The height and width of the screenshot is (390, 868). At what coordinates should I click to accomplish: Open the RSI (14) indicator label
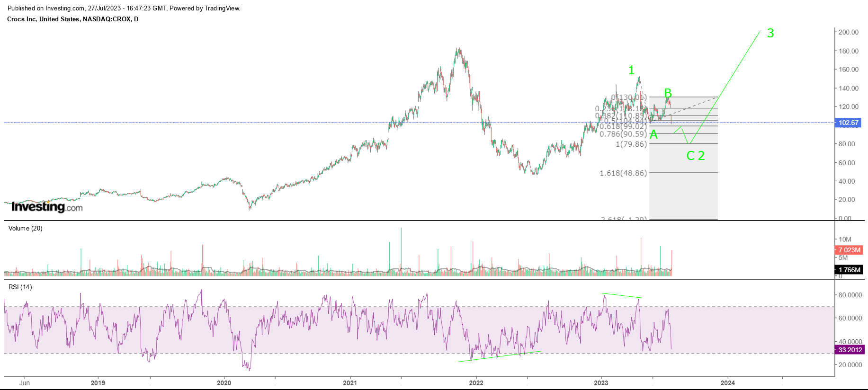(20, 287)
